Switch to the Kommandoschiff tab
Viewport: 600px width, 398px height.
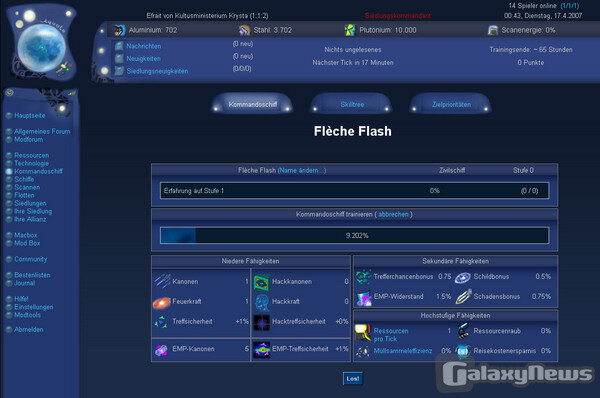(253, 104)
